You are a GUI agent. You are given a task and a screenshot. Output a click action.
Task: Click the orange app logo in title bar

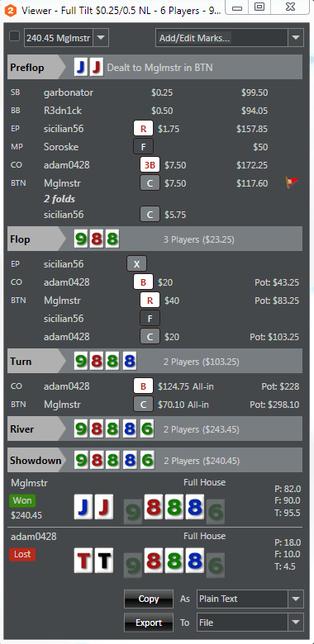[x=9, y=9]
